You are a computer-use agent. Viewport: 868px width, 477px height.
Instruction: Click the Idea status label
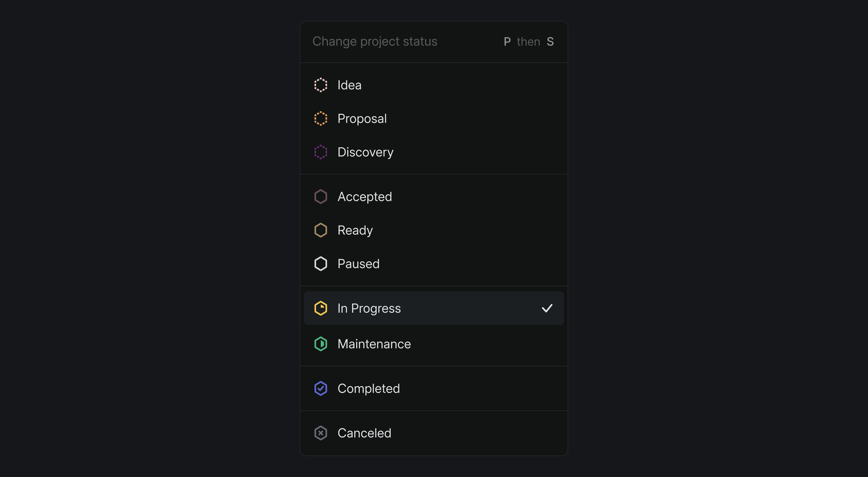(349, 85)
